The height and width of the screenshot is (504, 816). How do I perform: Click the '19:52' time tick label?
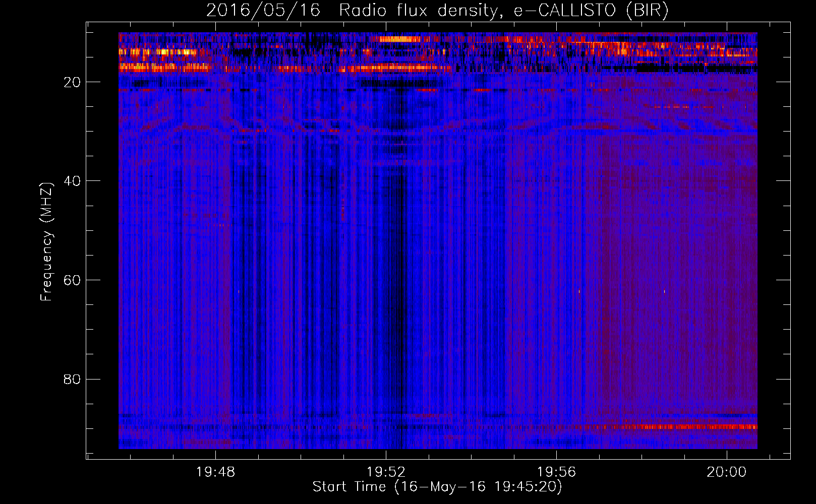(x=386, y=472)
